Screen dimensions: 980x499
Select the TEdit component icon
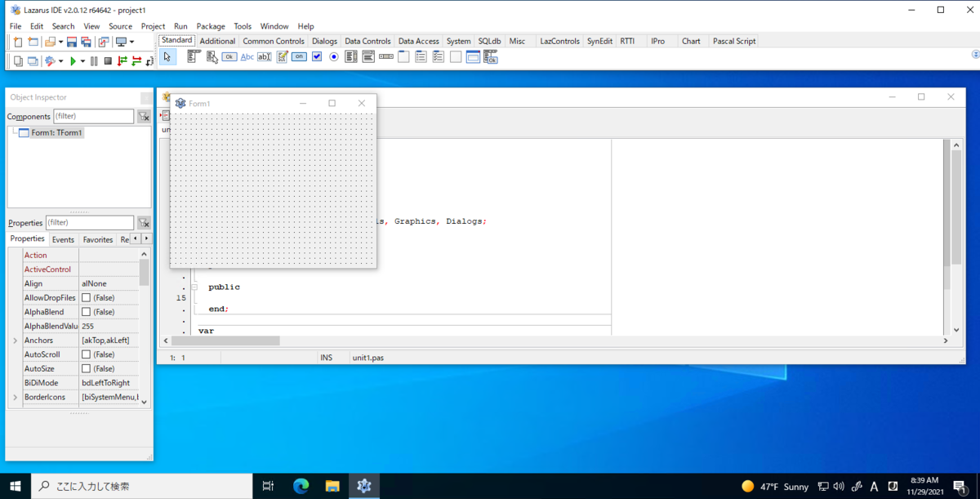265,57
